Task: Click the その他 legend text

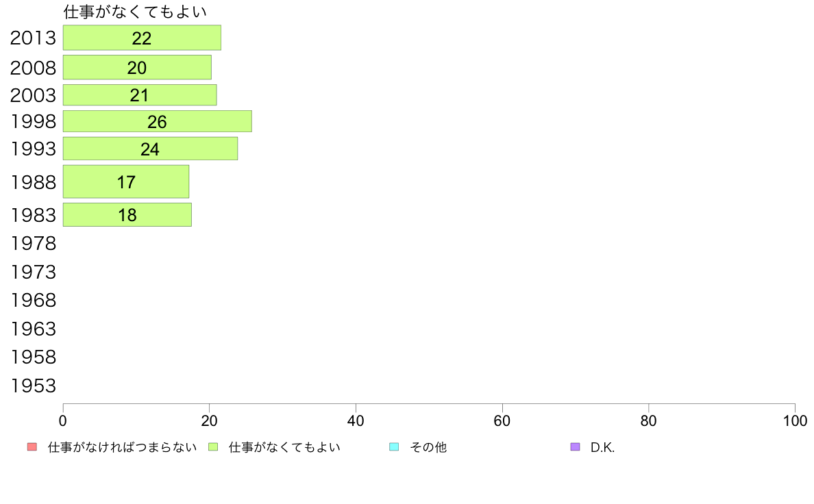Action: [x=428, y=447]
